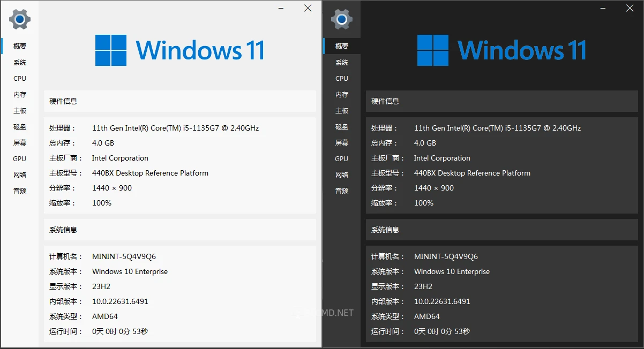Open 磁盘 section in the dark window
The width and height of the screenshot is (644, 349).
coord(342,127)
